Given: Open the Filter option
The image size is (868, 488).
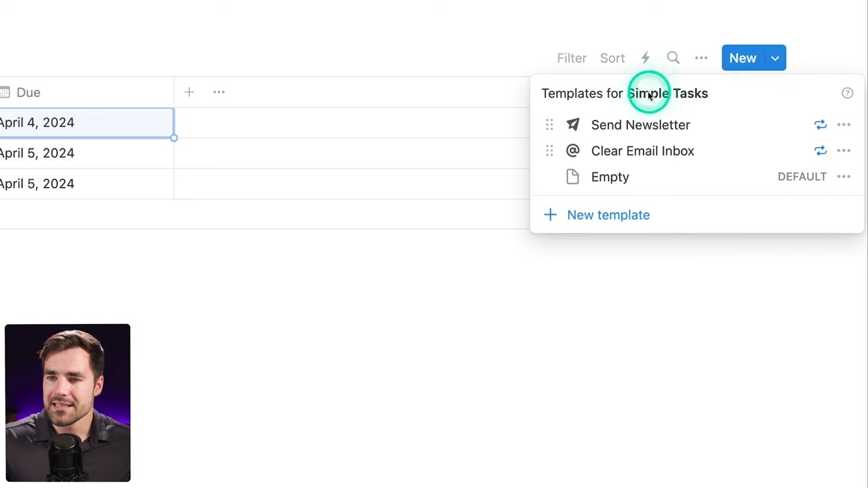Looking at the screenshot, I should (571, 58).
